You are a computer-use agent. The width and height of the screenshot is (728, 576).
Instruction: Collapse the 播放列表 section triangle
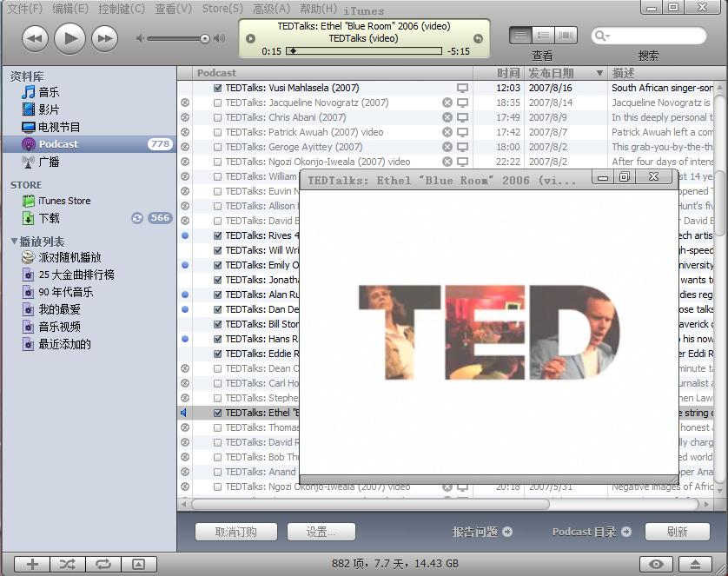point(14,242)
